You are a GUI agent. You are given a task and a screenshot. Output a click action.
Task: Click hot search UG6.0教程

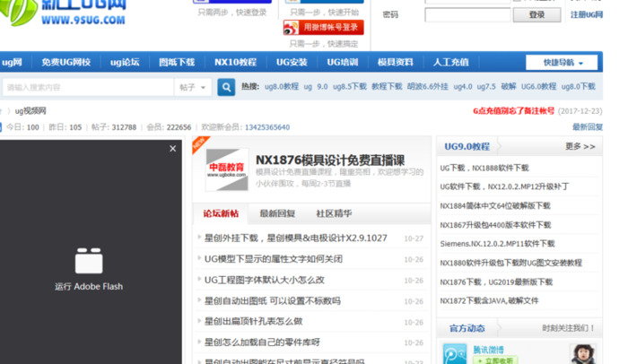pyautogui.click(x=538, y=86)
